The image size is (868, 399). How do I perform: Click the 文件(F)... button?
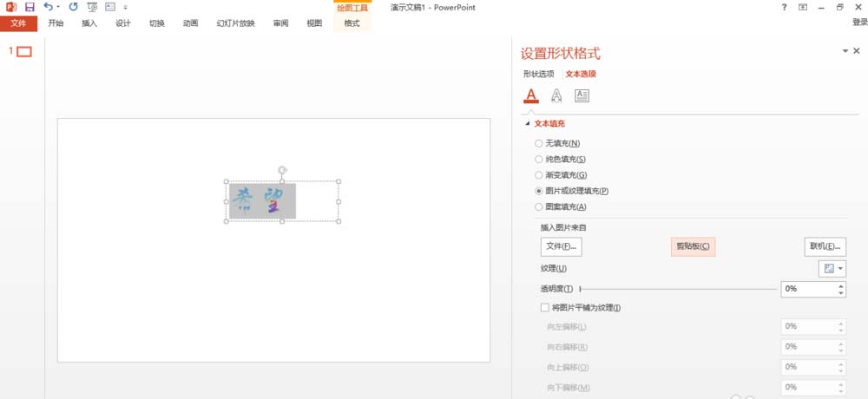[562, 246]
